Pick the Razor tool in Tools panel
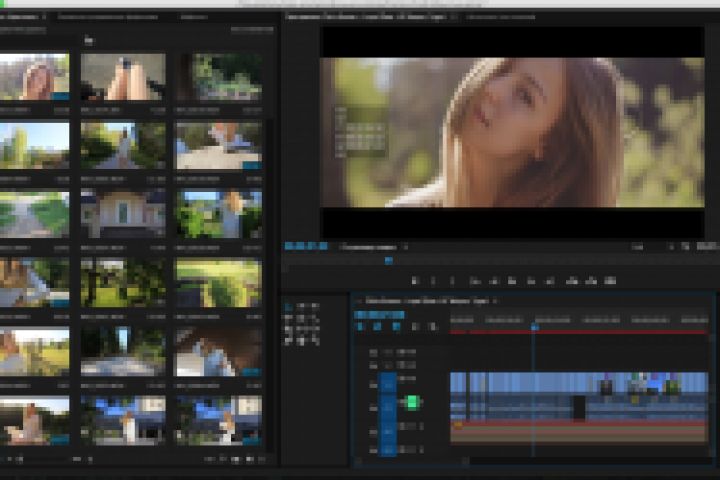 [x=288, y=329]
